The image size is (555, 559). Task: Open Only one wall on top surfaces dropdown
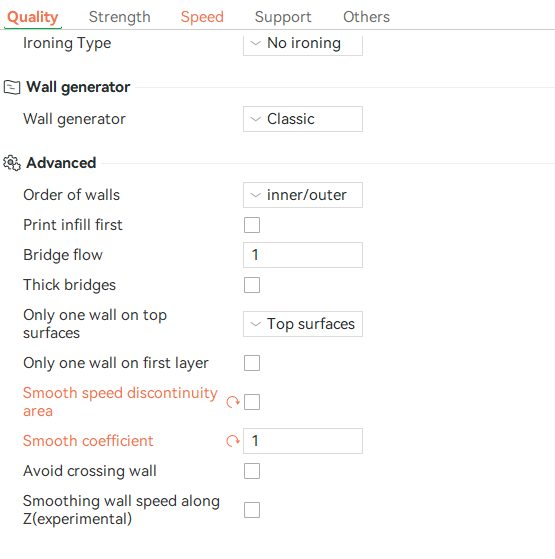[303, 324]
